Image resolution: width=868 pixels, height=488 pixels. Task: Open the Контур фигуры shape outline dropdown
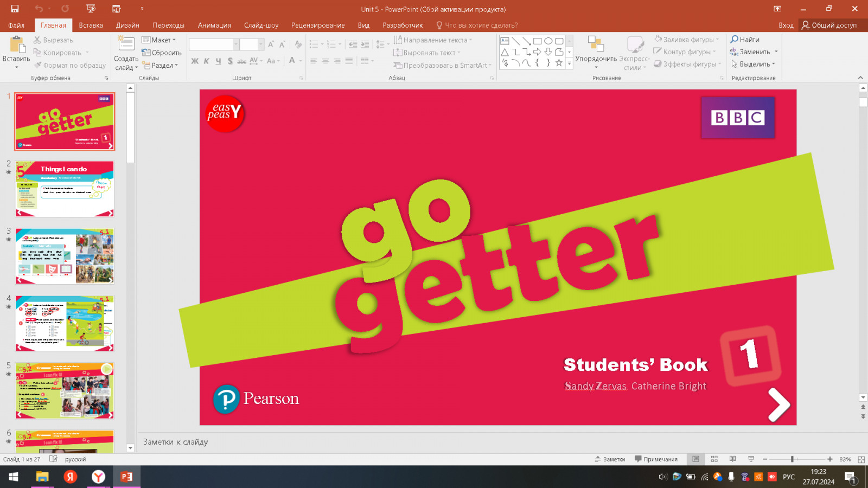pyautogui.click(x=685, y=52)
